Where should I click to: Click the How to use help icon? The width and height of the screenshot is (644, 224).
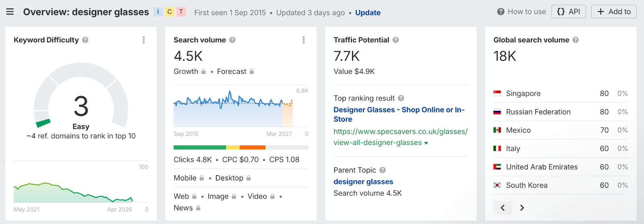[501, 12]
